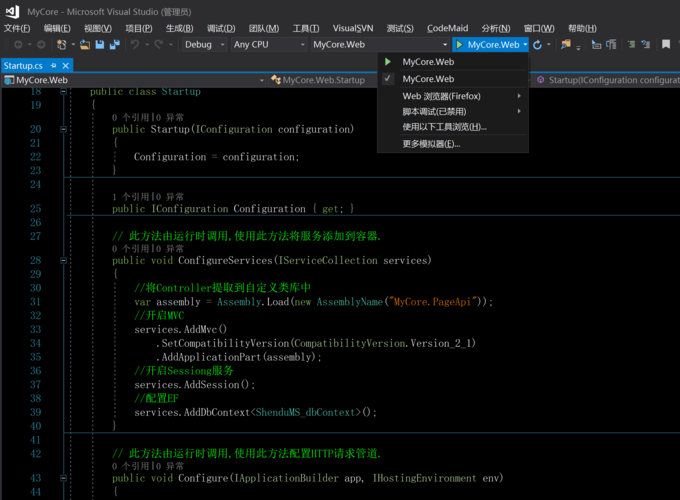The width and height of the screenshot is (680, 500).
Task: Expand the Web 浏览器(Firefox) submenu
Action: pos(453,96)
